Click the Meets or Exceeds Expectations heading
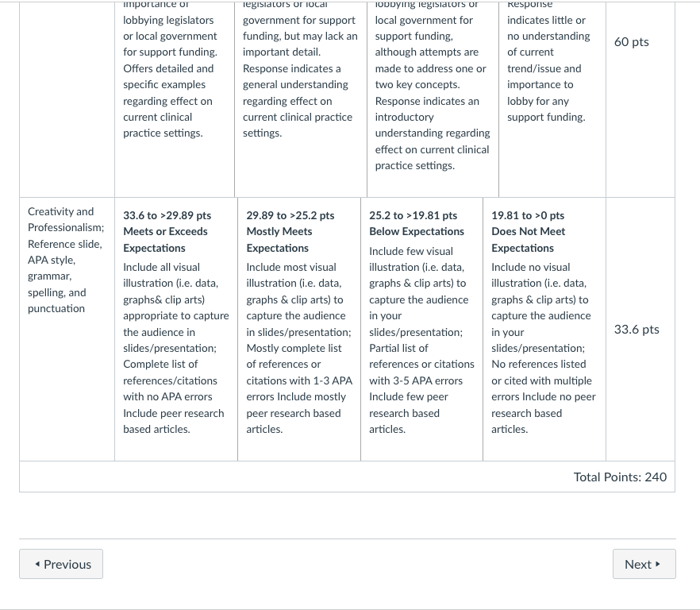700x610 pixels. [x=165, y=240]
